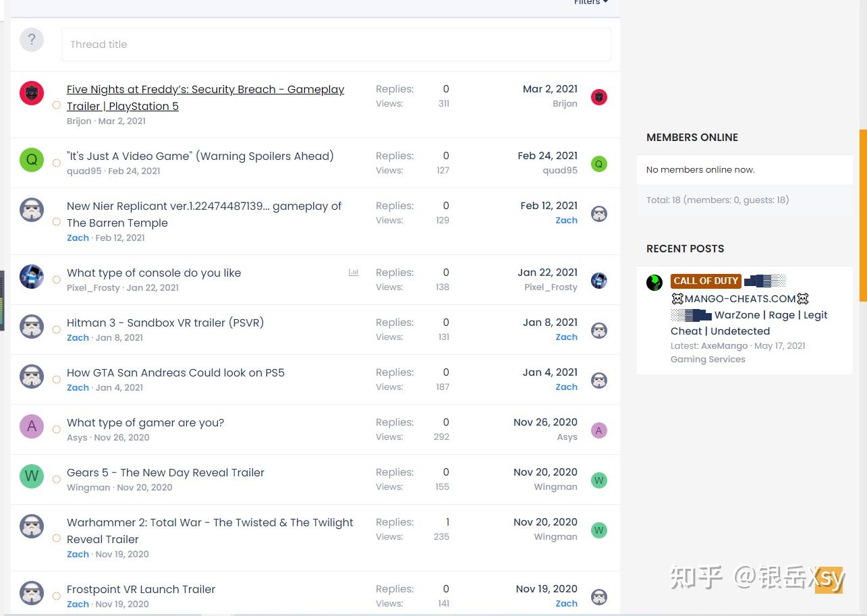Click Brijon's red avatar beside first thread
Image resolution: width=867 pixels, height=616 pixels.
32,93
